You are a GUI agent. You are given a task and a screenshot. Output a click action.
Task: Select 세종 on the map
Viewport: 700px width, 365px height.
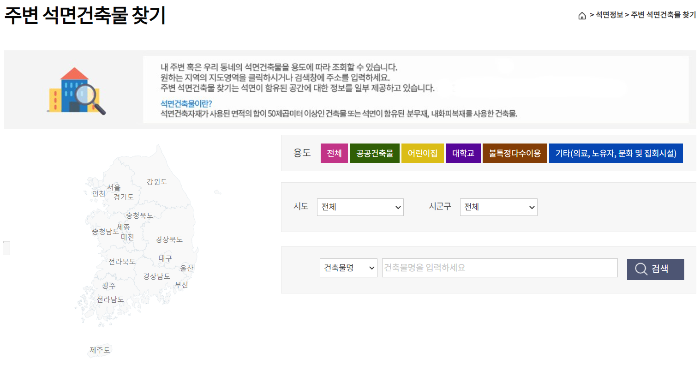click(x=123, y=227)
